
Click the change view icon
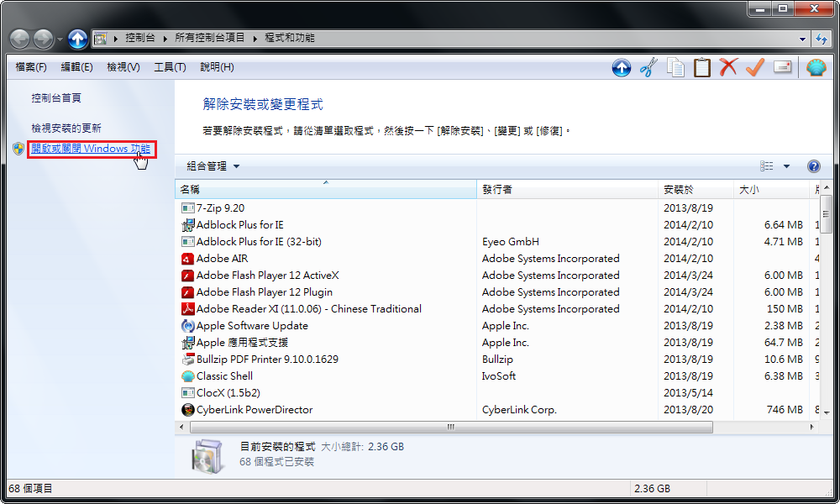[767, 166]
